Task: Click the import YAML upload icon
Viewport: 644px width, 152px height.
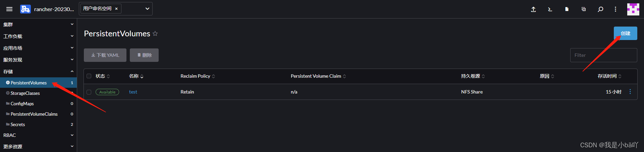Action: click(x=533, y=9)
